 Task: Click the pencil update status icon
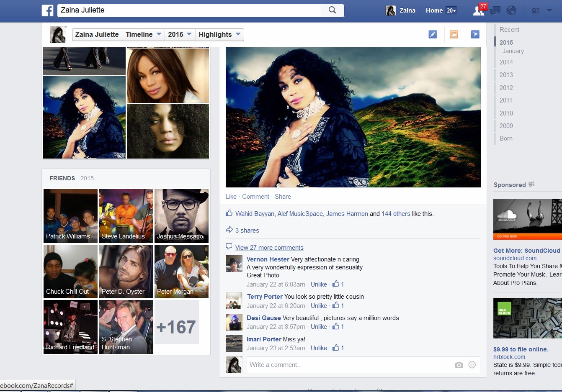click(433, 34)
